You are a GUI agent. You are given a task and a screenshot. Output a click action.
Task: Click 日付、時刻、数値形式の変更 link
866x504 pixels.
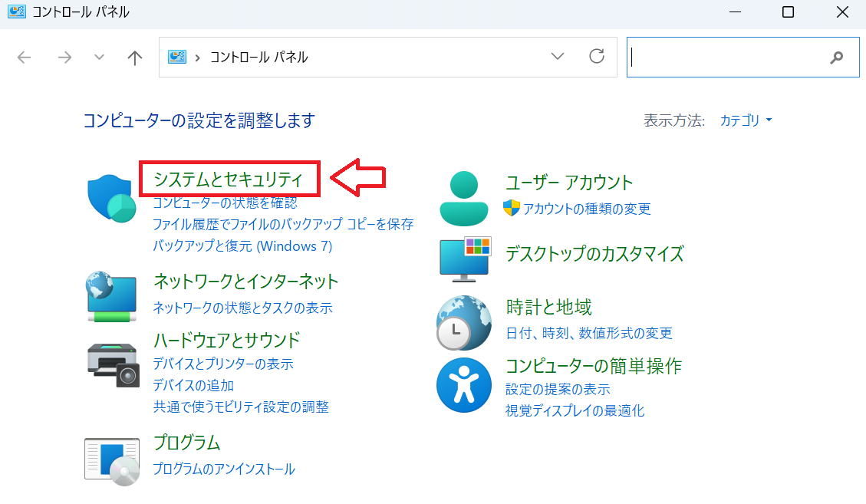point(589,333)
